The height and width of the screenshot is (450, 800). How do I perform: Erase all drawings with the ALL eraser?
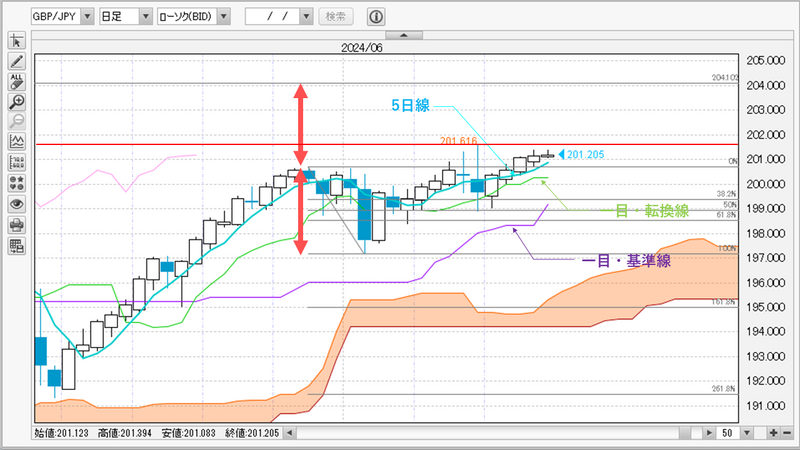coord(16,82)
